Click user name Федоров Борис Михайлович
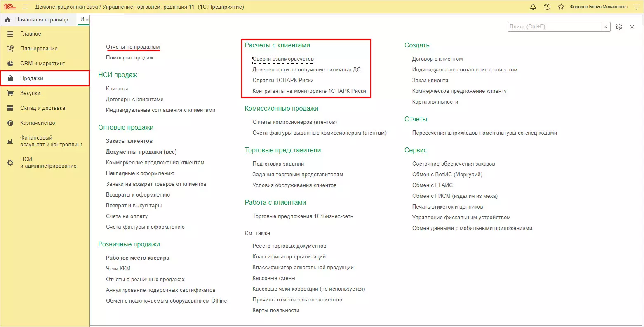Screen dimensions: 644x327 pos(599,7)
